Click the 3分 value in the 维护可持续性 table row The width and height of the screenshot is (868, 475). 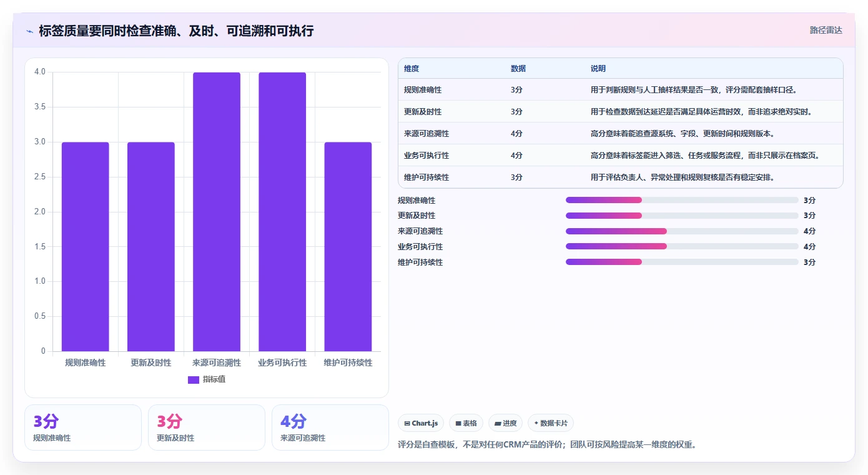(516, 177)
